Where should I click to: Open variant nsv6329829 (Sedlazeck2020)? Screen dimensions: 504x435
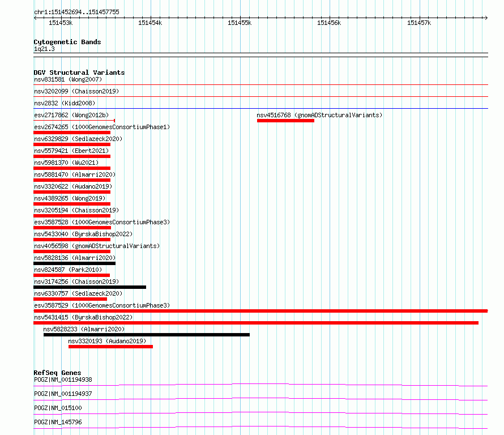pos(78,139)
